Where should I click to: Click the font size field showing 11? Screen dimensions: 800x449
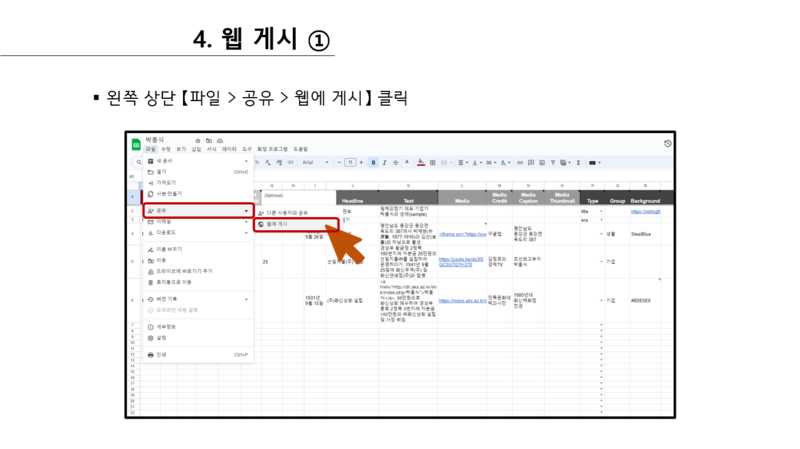pyautogui.click(x=350, y=163)
